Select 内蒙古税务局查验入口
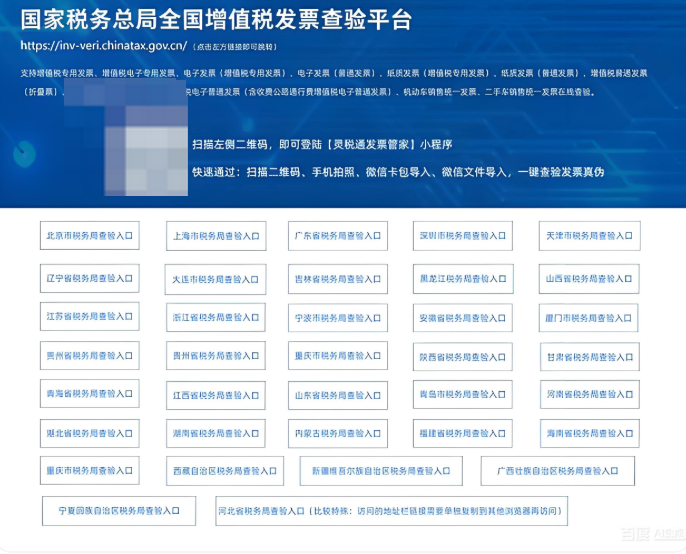Image resolution: width=686 pixels, height=554 pixels. point(338,434)
